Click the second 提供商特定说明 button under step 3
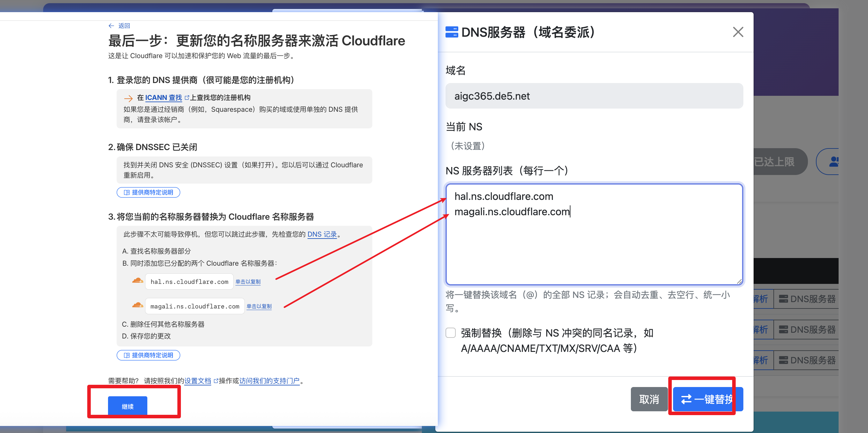The width and height of the screenshot is (868, 433). (x=148, y=355)
